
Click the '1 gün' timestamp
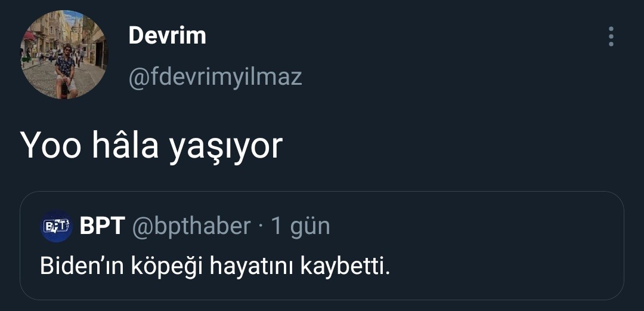[301, 227]
